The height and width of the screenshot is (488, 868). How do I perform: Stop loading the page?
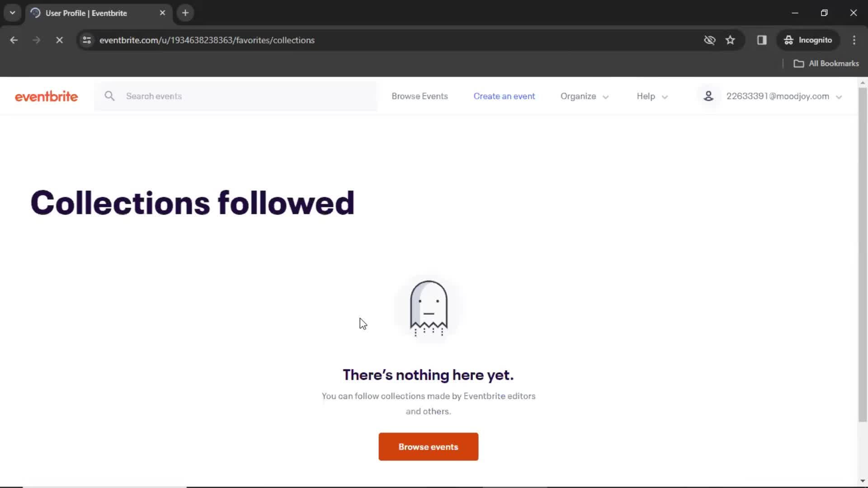(59, 40)
